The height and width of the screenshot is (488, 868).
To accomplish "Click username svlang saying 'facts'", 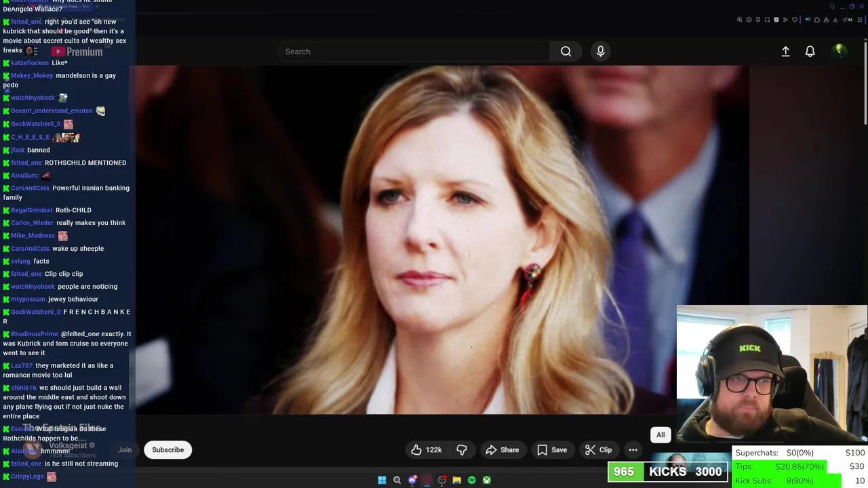I will (20, 262).
